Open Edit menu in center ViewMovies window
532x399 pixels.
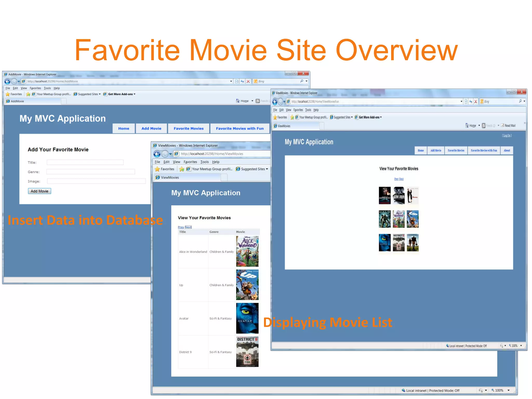pyautogui.click(x=167, y=162)
